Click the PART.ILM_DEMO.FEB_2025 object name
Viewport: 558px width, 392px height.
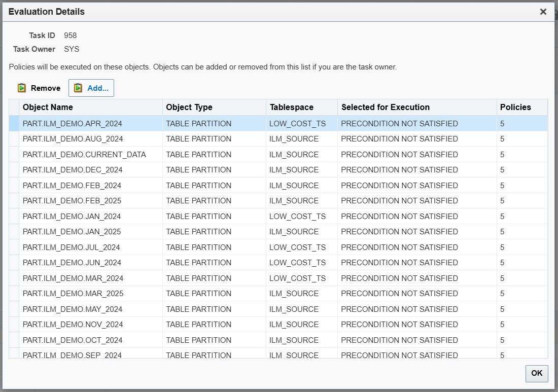coord(72,201)
